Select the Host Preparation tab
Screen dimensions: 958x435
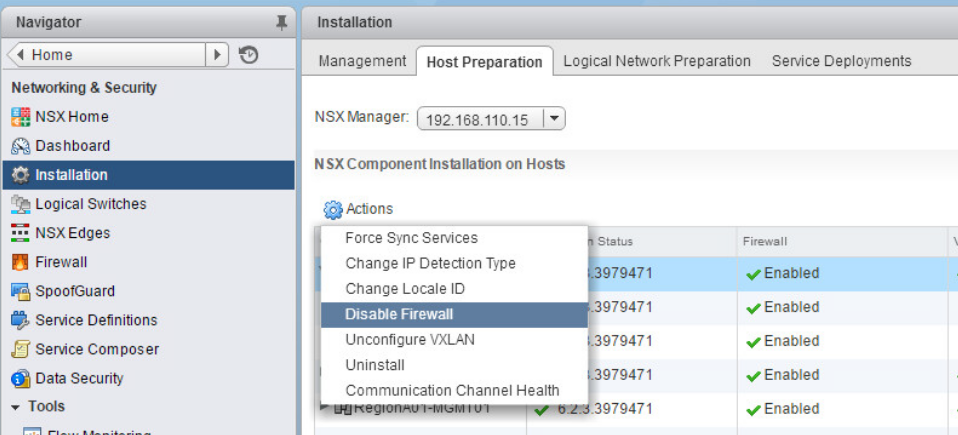(484, 62)
